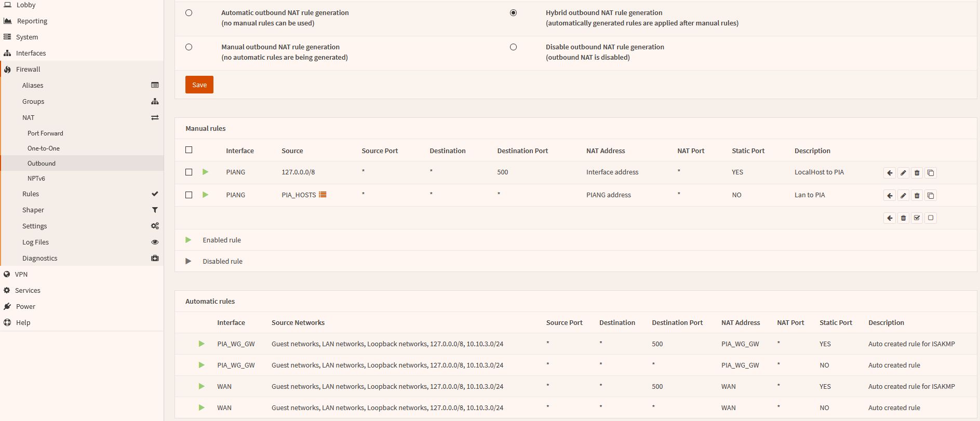Screen dimensions: 980x421
Task: Delete selected rules with bottom trash icon
Action: click(903, 218)
